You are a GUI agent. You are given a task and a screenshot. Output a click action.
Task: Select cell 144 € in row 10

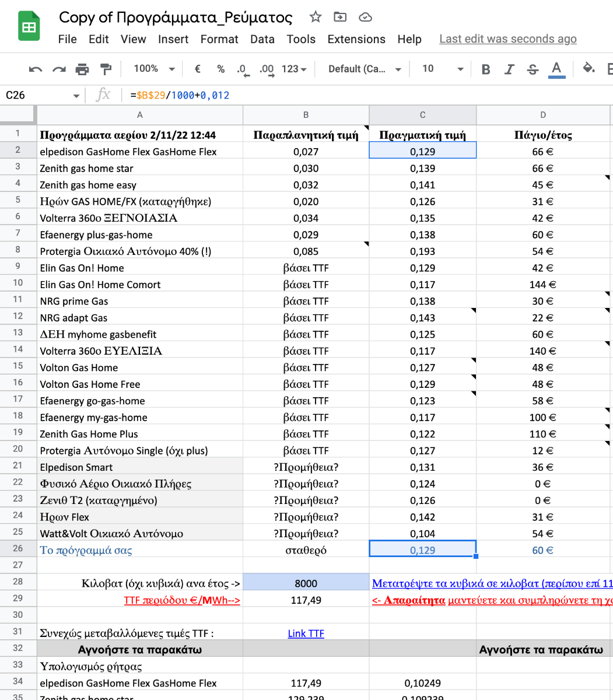(x=543, y=284)
